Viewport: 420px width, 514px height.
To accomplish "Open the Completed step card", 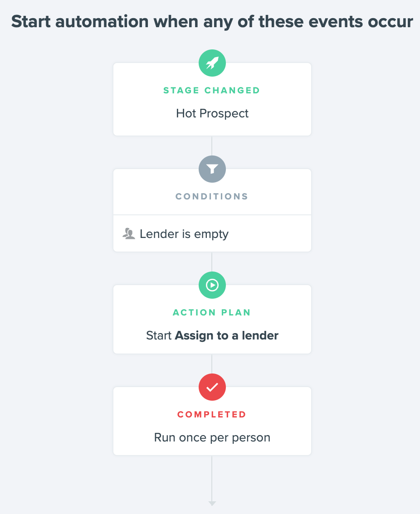I will click(212, 421).
